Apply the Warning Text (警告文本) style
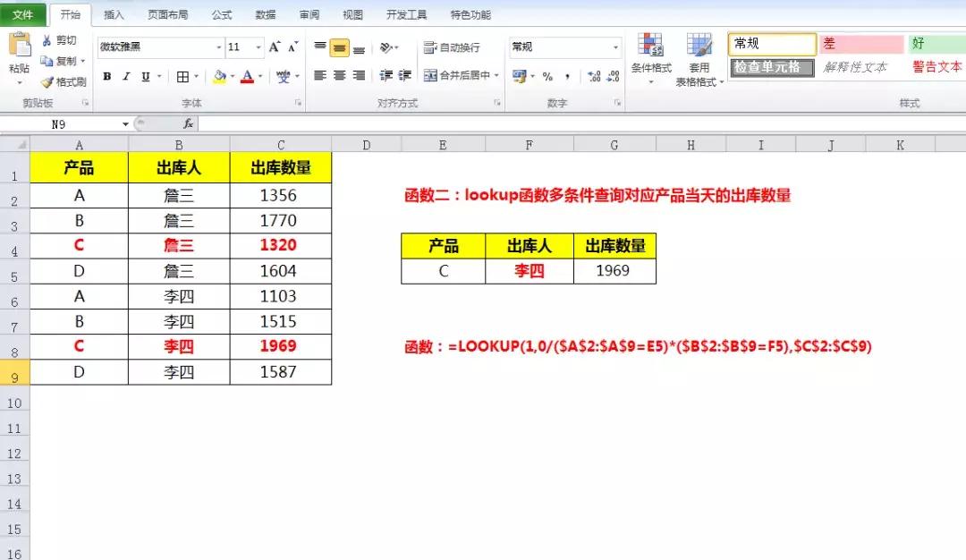 click(x=936, y=67)
